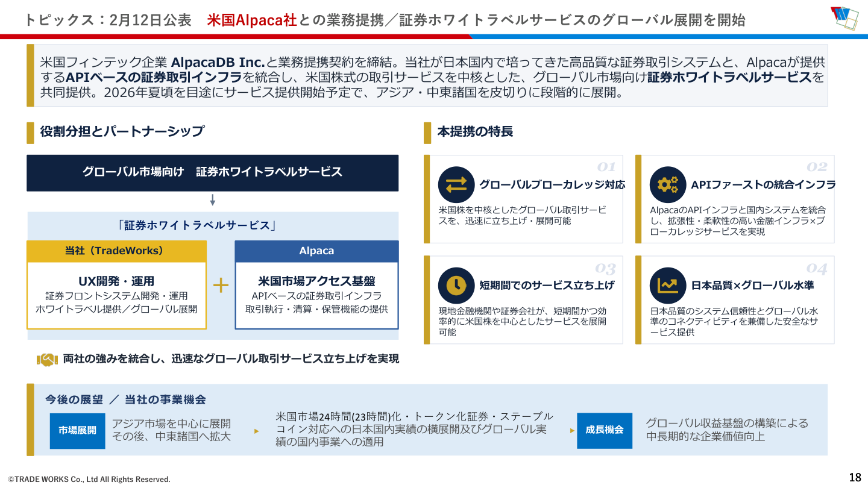Click the small yellow arrow after その後、中東諸国へ拡大
The image size is (868, 488).
click(256, 431)
